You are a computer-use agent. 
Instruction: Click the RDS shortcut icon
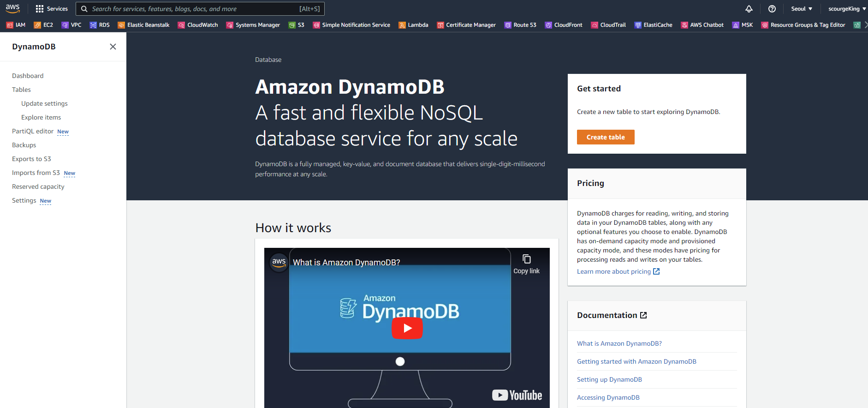pos(93,25)
